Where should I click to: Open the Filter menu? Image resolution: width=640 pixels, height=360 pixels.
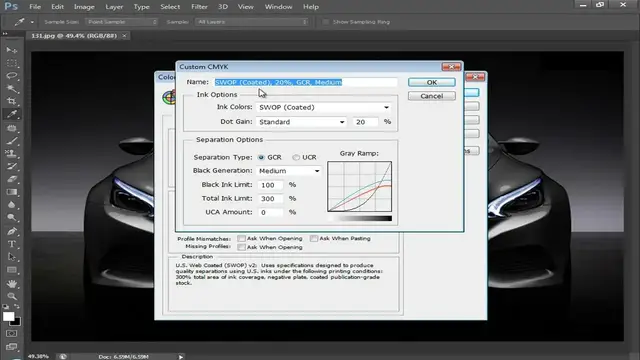pyautogui.click(x=199, y=7)
